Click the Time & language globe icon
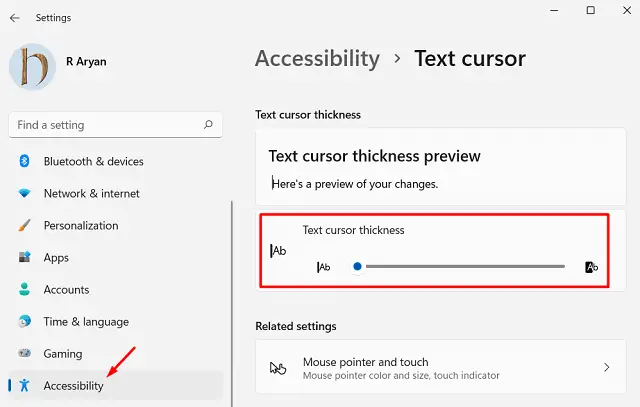The width and height of the screenshot is (640, 407). pos(24,321)
